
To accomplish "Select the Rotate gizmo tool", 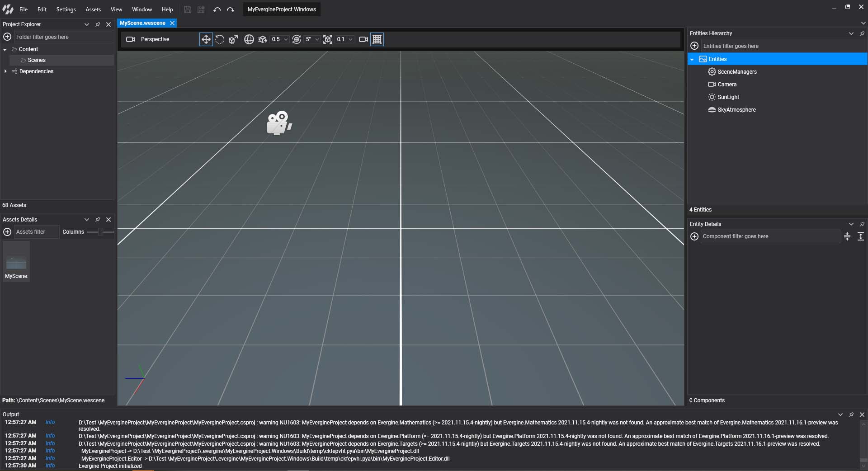I will point(220,39).
